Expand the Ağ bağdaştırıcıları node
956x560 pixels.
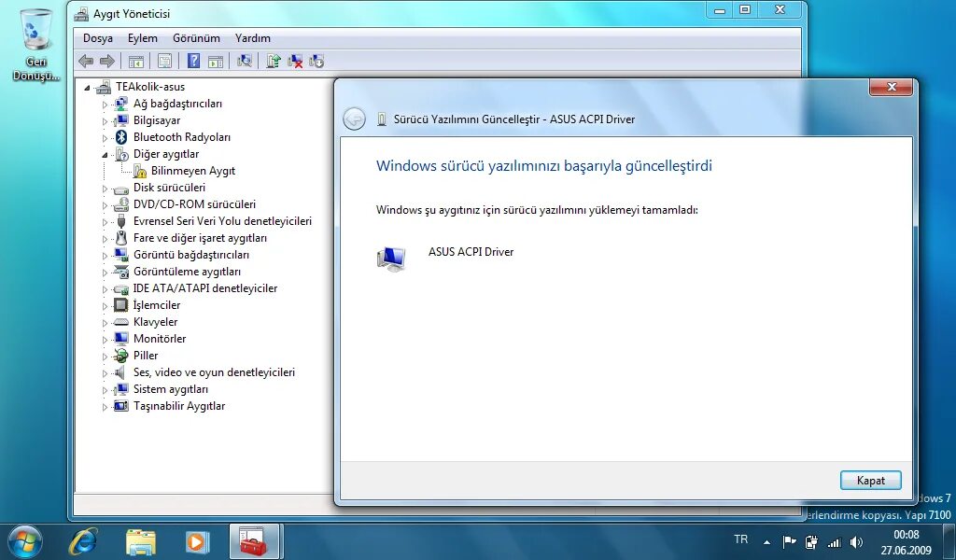coord(105,105)
